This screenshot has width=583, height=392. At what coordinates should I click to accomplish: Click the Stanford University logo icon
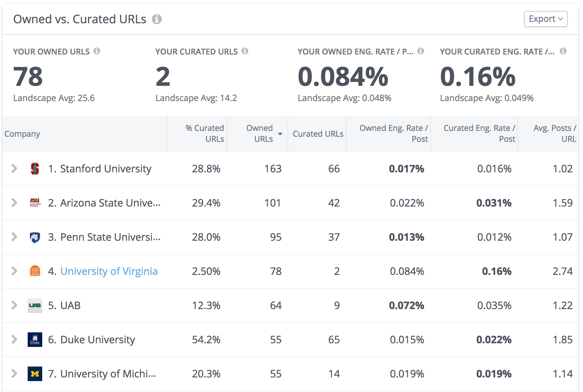(x=35, y=169)
